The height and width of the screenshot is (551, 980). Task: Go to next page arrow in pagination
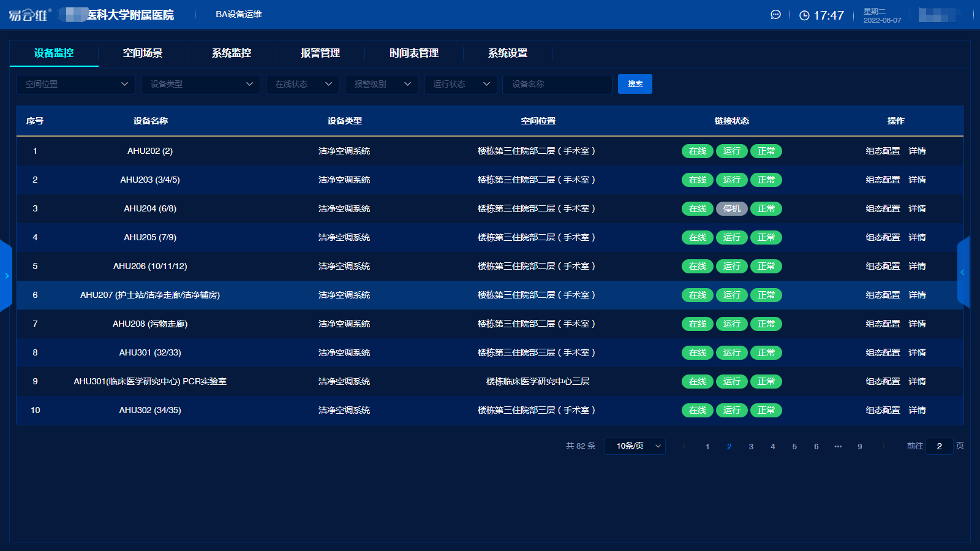(883, 446)
